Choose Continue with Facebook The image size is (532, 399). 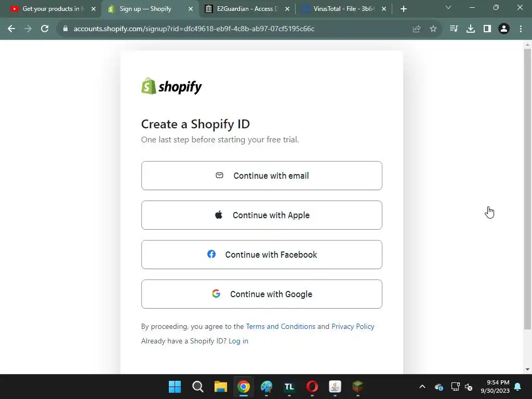click(x=262, y=255)
